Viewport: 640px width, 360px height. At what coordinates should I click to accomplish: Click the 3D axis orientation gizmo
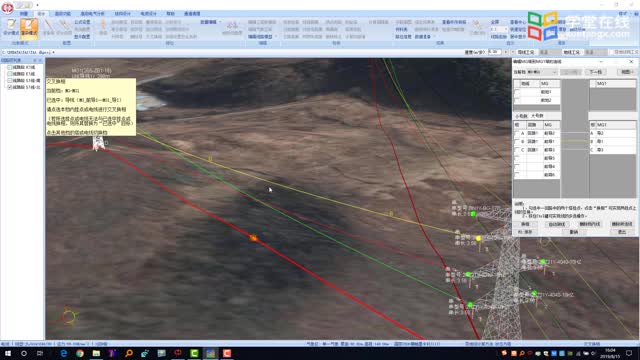pos(69,316)
